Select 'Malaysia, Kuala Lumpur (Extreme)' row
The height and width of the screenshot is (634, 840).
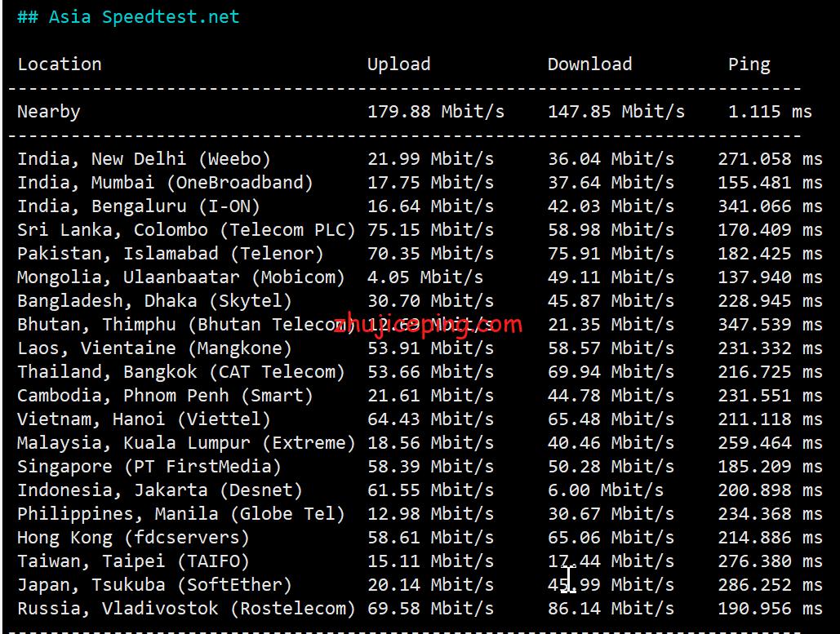(420, 442)
